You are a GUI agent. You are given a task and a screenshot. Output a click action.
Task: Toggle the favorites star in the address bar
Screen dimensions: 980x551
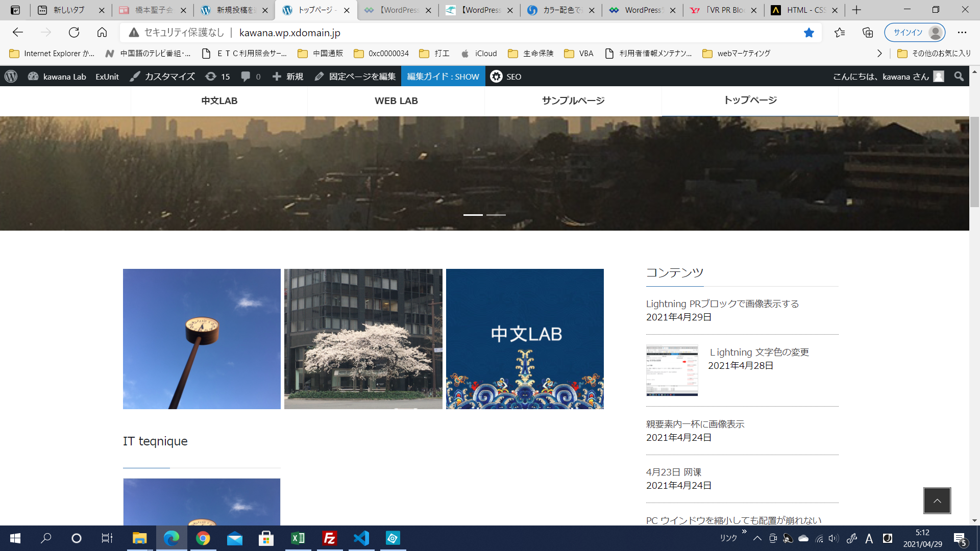point(808,32)
